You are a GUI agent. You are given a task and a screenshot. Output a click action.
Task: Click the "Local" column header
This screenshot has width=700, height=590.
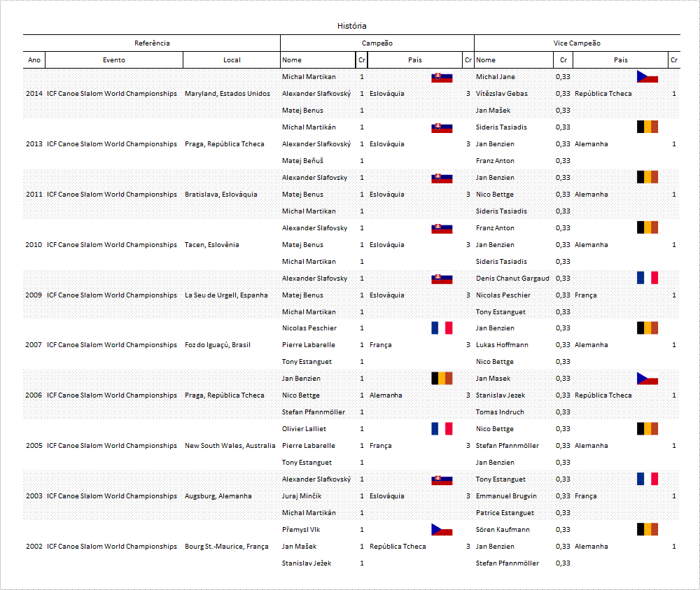pyautogui.click(x=232, y=60)
